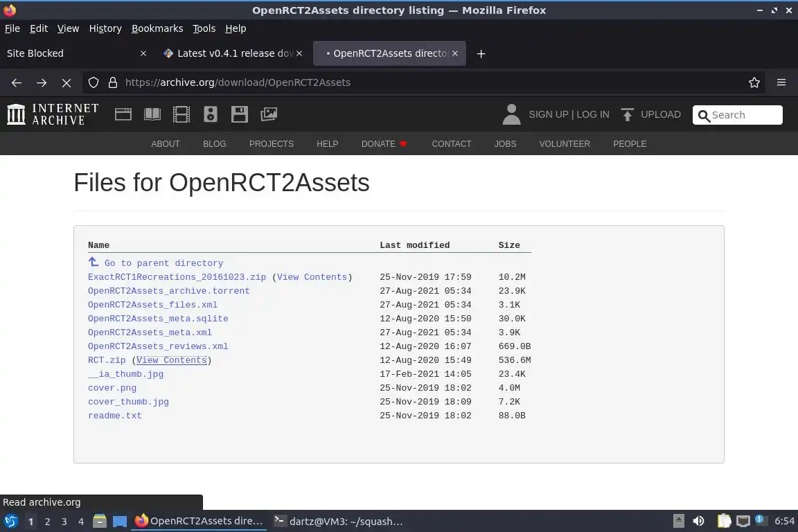Open the Help menu
The width and height of the screenshot is (798, 532).
coord(236,28)
